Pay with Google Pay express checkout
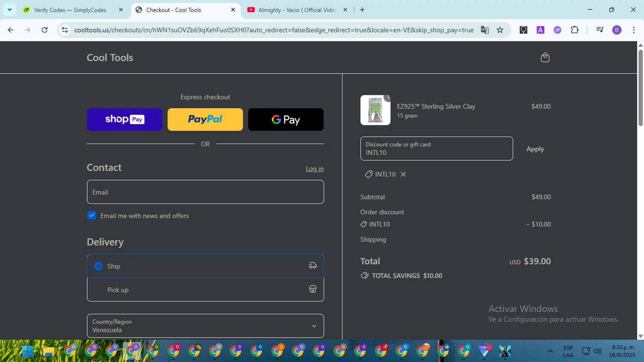Screen dimensions: 644x362 coord(286,119)
